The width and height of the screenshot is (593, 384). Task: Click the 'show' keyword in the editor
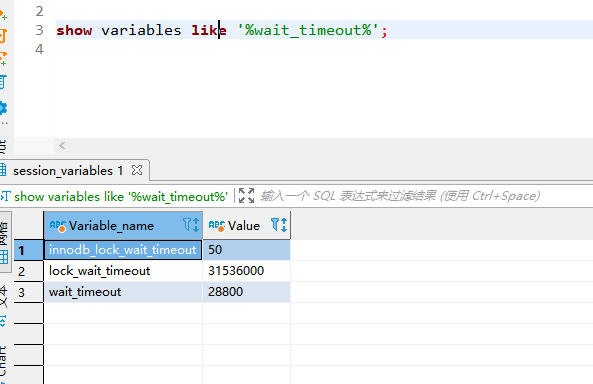click(74, 30)
